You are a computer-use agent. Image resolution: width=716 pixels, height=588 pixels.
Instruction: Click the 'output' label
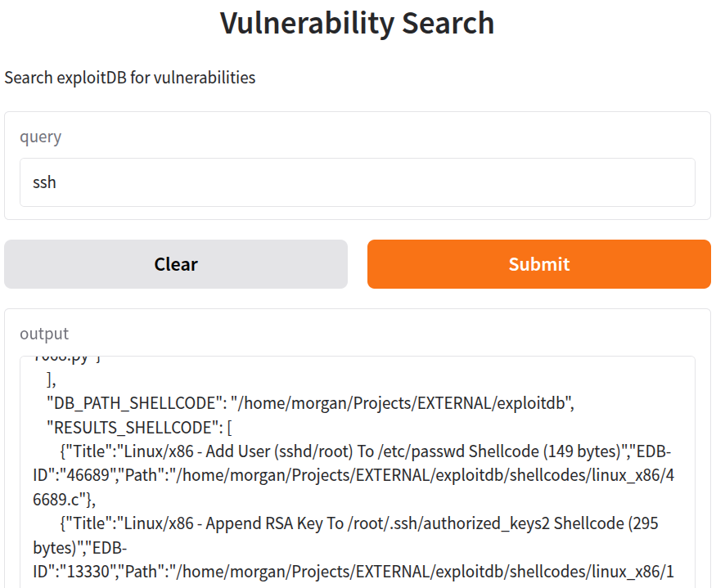(44, 334)
